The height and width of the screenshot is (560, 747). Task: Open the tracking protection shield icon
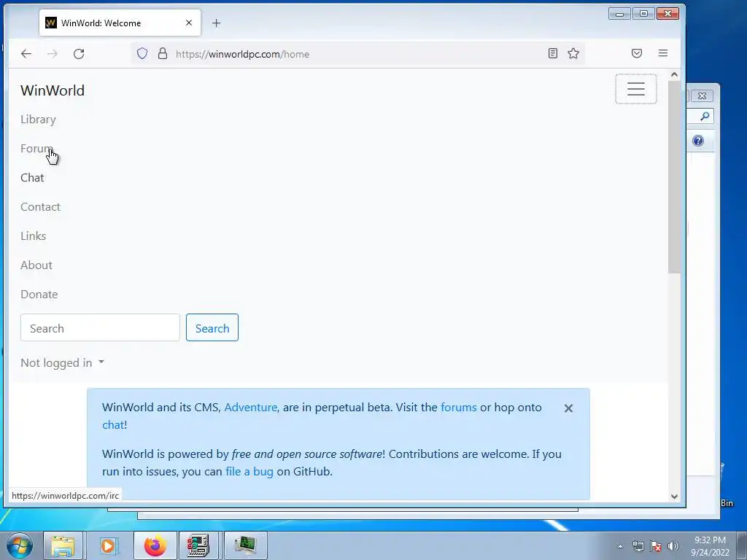click(142, 53)
